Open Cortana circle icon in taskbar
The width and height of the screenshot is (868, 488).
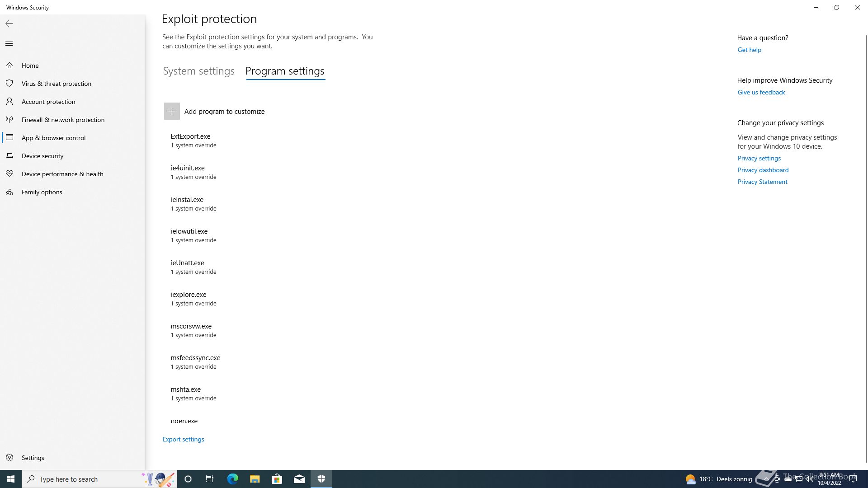[188, 479]
